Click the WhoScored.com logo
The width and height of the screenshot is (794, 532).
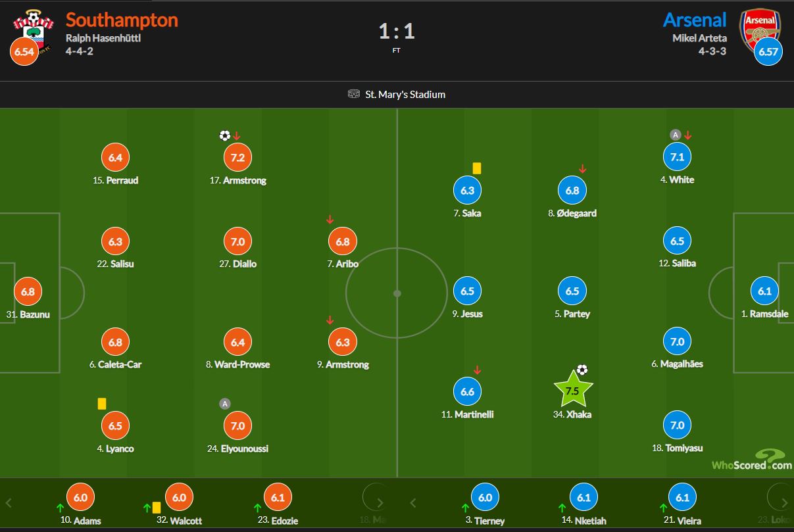[x=751, y=459]
